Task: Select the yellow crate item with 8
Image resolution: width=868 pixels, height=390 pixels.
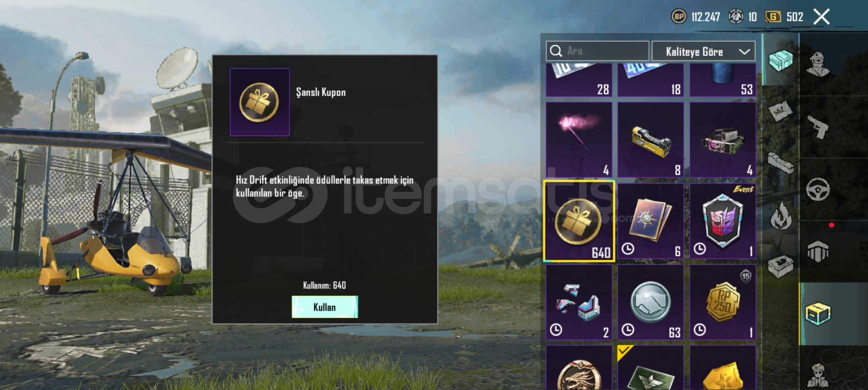Action: tap(651, 140)
